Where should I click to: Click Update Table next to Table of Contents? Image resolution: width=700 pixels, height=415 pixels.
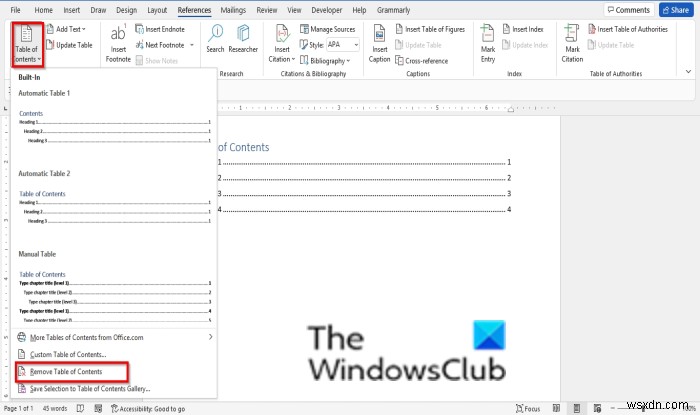tap(69, 45)
